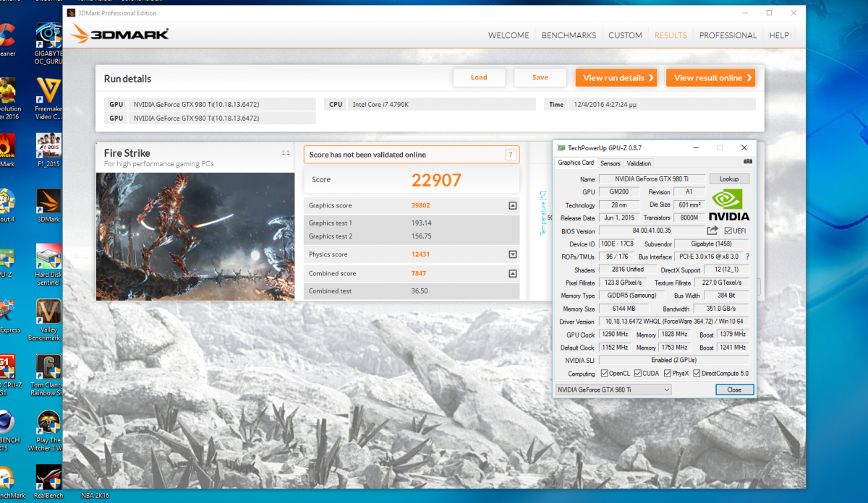Select the F1_2015 game desktop icon
The height and width of the screenshot is (503, 868).
(48, 151)
